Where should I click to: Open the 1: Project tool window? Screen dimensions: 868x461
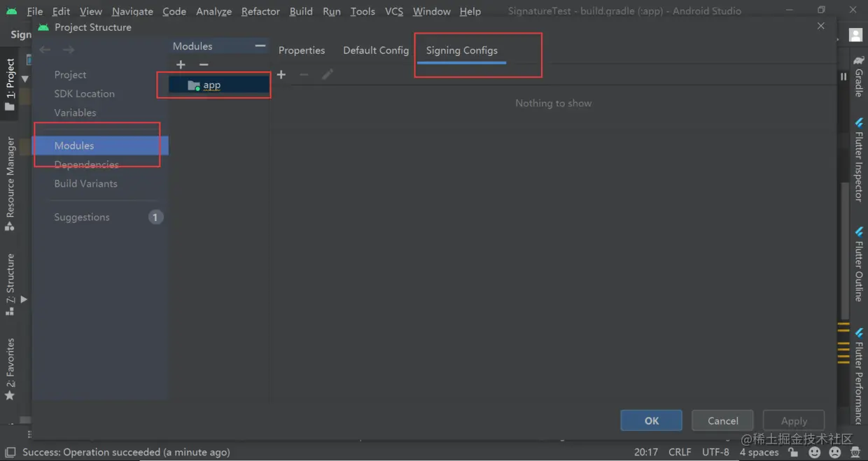[x=10, y=84]
